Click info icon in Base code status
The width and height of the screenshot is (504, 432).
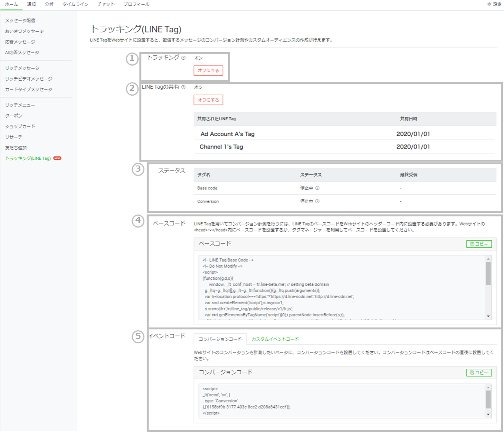point(317,188)
